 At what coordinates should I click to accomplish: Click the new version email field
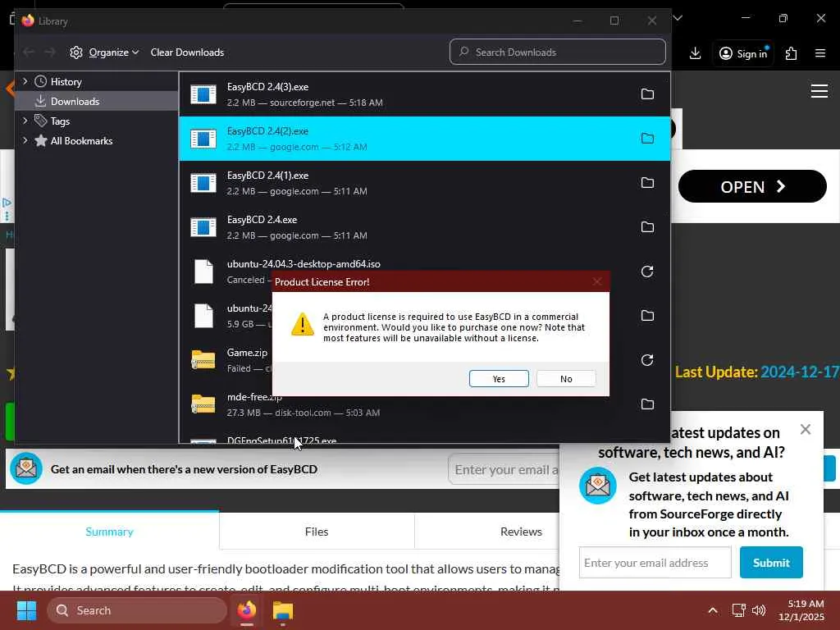tap(504, 469)
